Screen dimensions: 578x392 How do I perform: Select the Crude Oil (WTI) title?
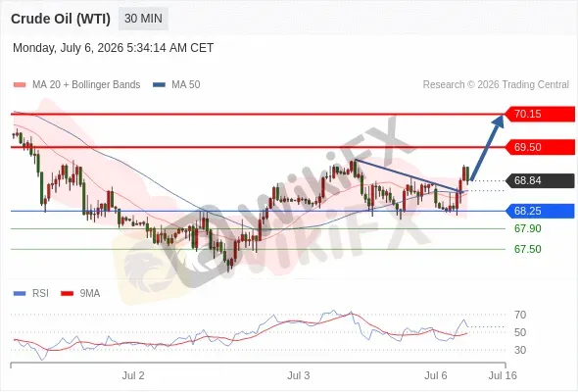(x=61, y=19)
